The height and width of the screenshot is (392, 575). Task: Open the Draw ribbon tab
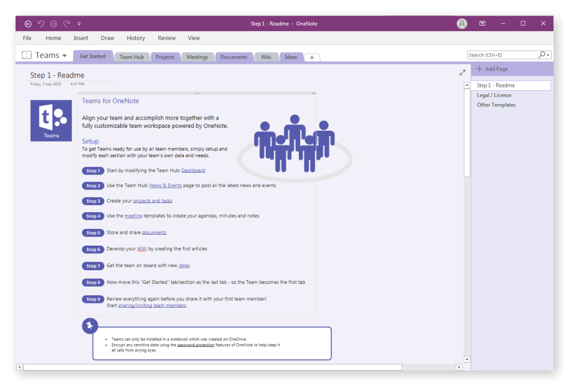tap(108, 38)
